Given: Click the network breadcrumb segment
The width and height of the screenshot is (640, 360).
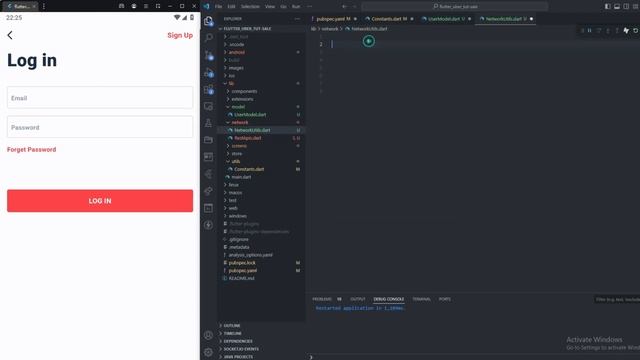Looking at the screenshot, I should click(330, 29).
